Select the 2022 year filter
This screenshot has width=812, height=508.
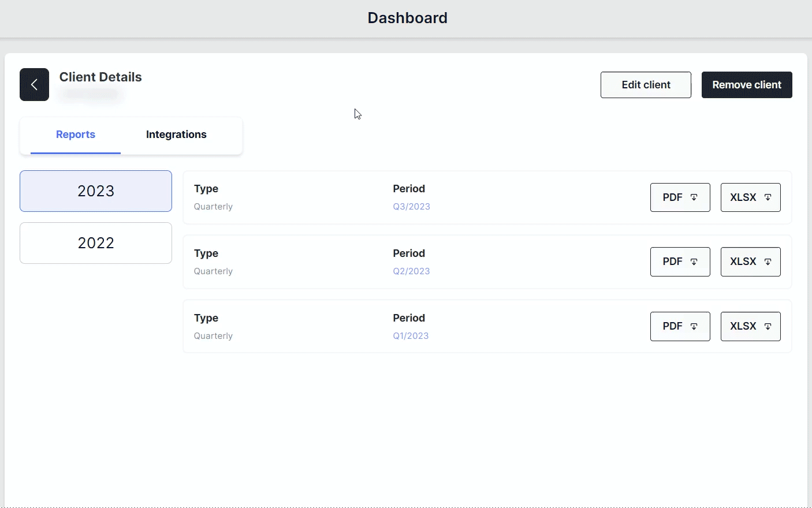click(96, 243)
